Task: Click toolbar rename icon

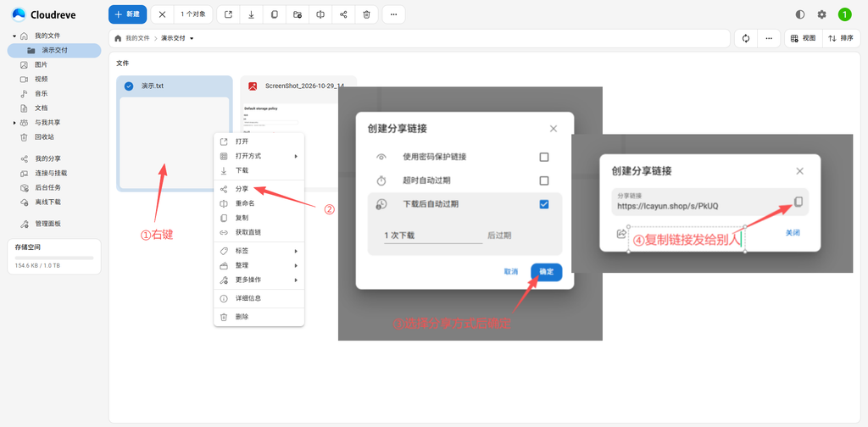Action: tap(320, 14)
